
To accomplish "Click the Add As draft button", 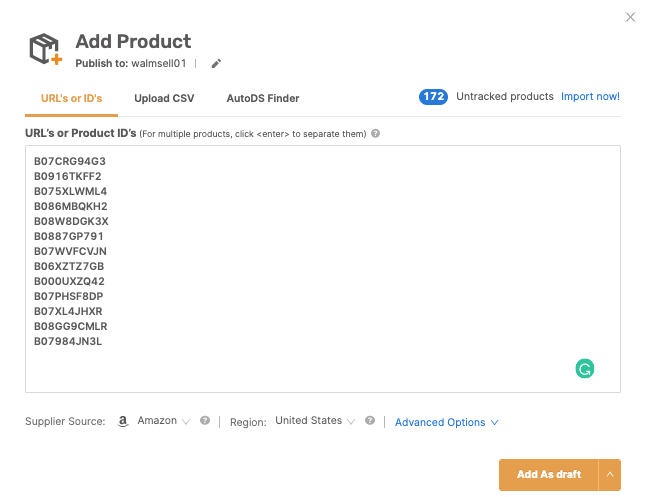I will tap(549, 475).
